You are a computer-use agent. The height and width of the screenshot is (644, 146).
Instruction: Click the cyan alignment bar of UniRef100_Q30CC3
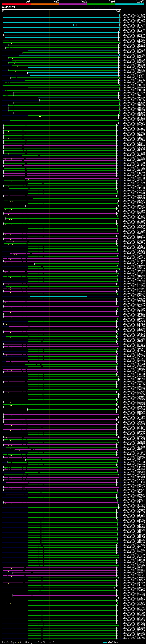[74, 50]
